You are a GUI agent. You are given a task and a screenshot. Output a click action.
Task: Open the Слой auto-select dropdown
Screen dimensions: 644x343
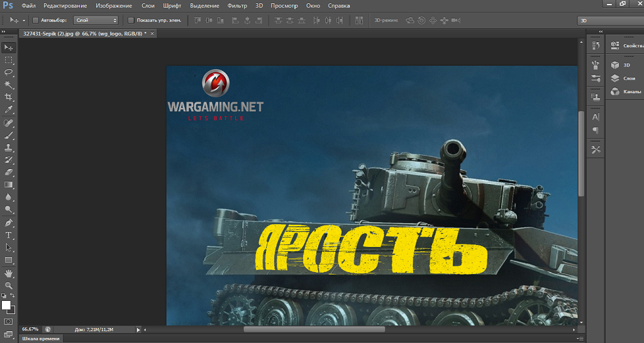[x=96, y=20]
